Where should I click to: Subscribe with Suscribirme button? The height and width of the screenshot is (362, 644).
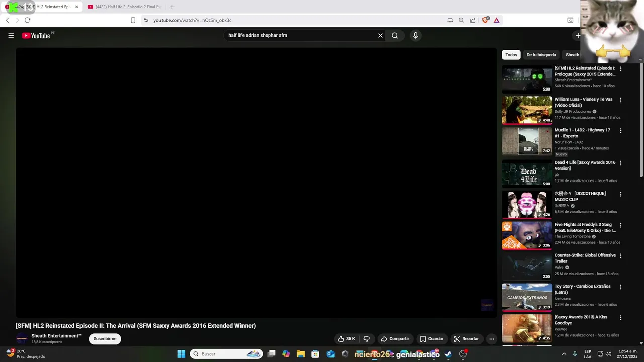click(105, 339)
